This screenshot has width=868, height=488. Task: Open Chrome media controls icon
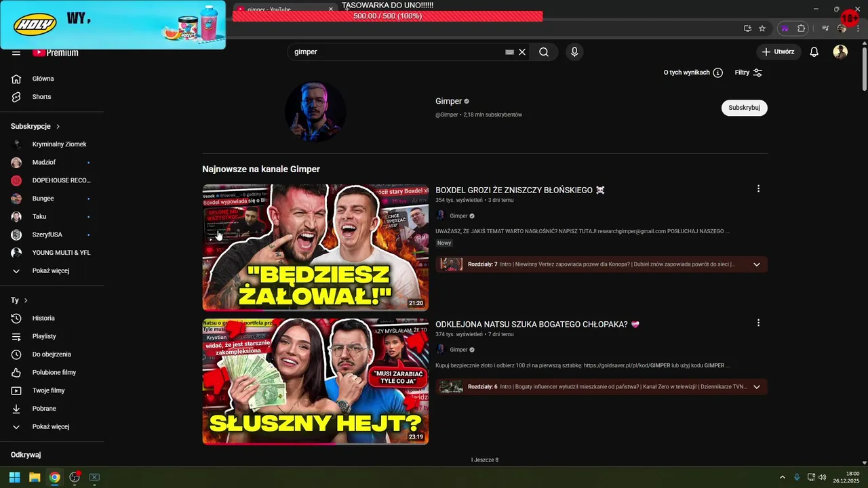coord(825,28)
